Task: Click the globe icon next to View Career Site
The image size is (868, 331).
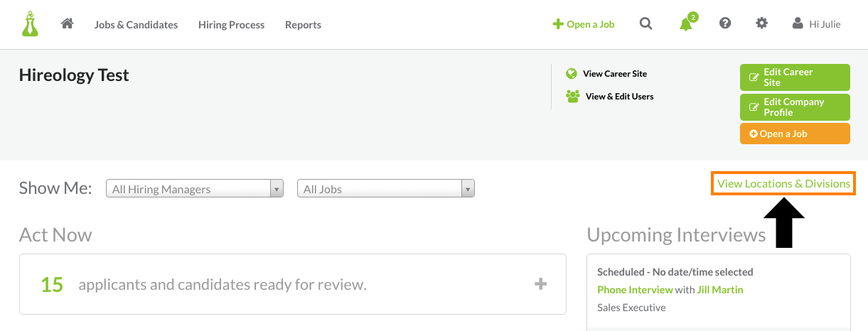Action: click(571, 73)
